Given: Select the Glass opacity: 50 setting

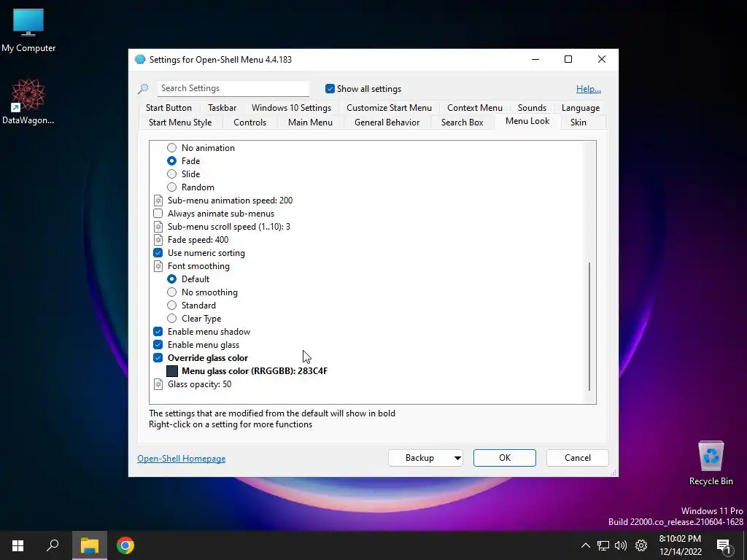Looking at the screenshot, I should (200, 384).
